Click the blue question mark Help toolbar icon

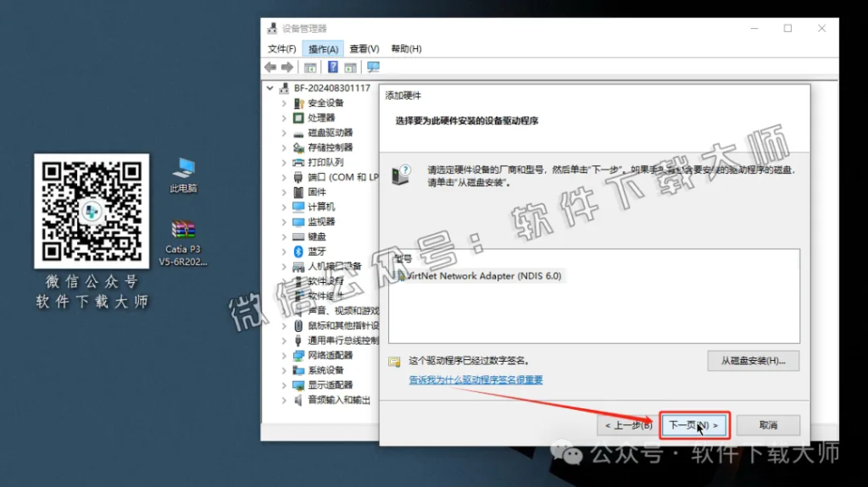pyautogui.click(x=332, y=68)
